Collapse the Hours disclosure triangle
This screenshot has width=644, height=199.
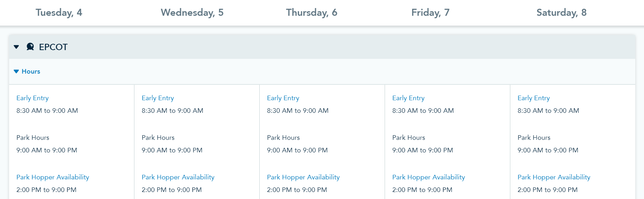(16, 71)
